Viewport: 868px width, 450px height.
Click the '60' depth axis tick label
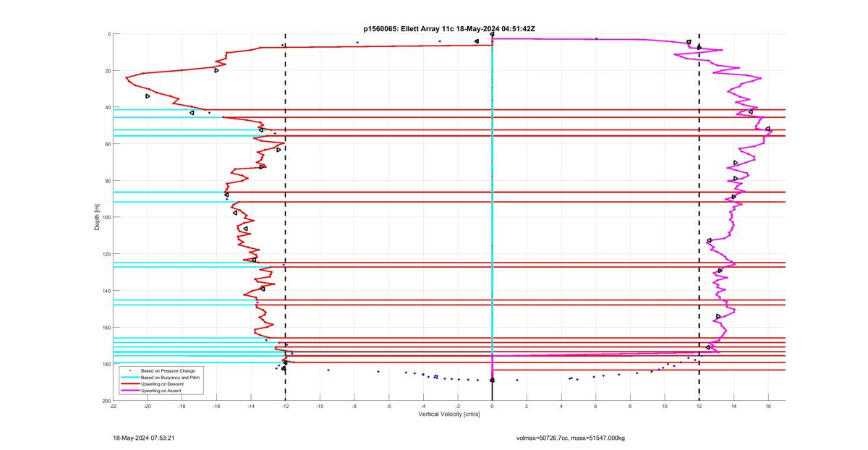coord(107,144)
